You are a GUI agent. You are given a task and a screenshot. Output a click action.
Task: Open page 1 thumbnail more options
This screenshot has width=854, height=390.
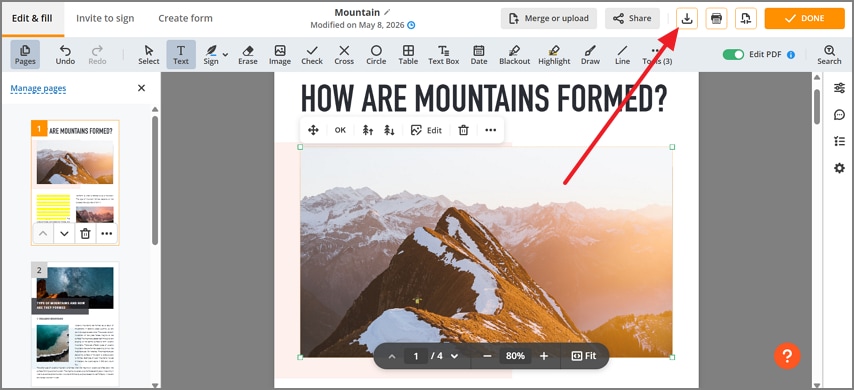(x=107, y=234)
